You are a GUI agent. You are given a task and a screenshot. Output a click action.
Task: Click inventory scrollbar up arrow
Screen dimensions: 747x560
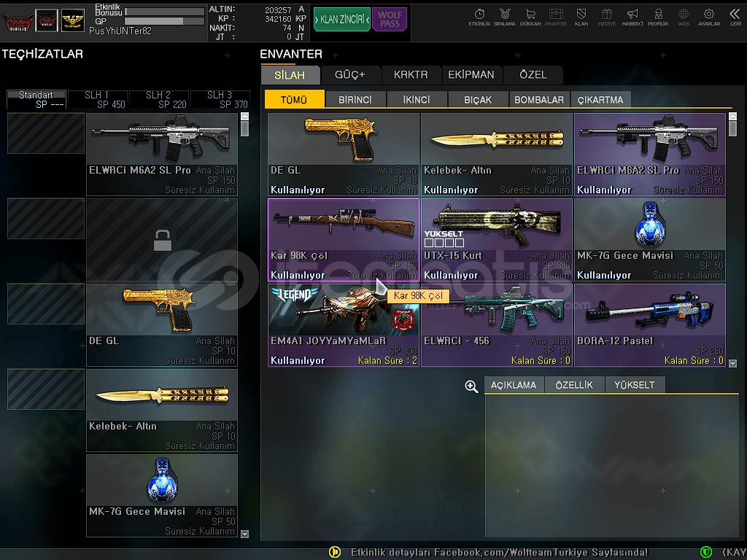(732, 116)
